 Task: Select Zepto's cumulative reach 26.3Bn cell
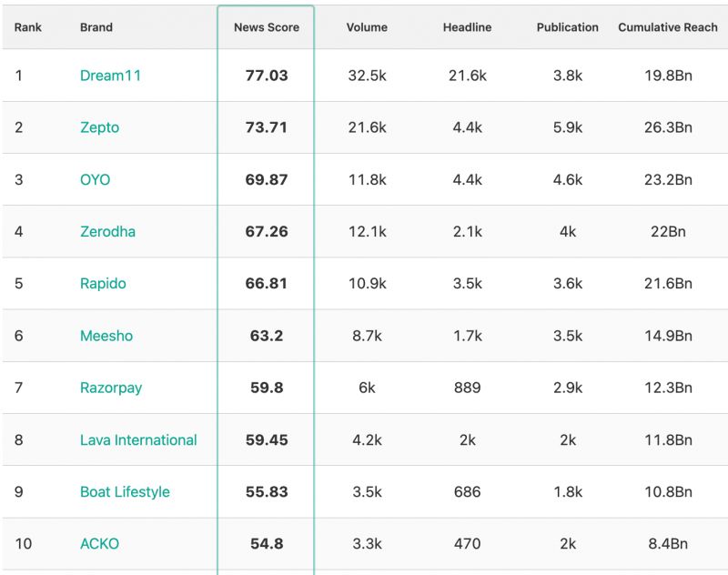coord(668,127)
